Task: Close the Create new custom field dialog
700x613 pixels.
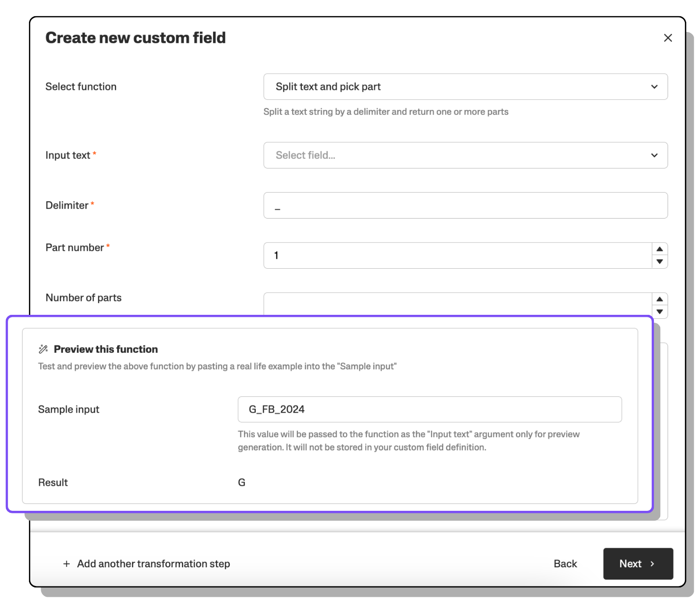Action: [668, 38]
